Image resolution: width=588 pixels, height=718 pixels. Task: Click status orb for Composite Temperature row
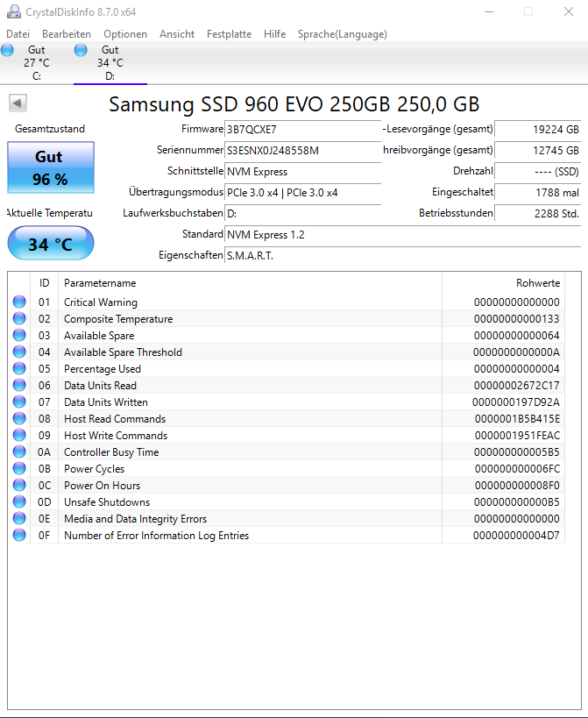pos(19,318)
